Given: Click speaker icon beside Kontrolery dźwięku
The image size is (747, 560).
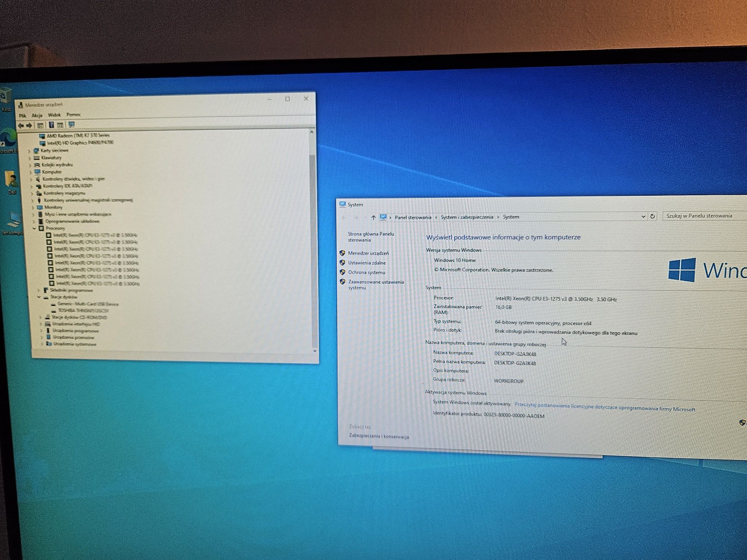Looking at the screenshot, I should pyautogui.click(x=38, y=179).
